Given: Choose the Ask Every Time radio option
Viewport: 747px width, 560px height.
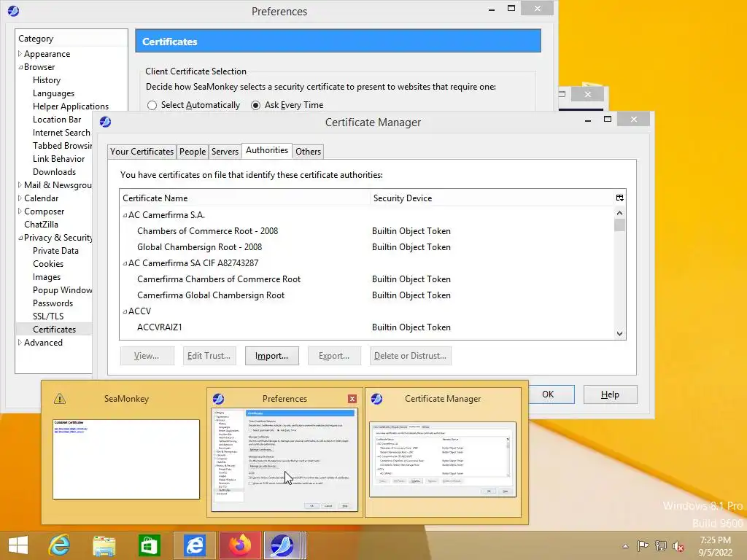Looking at the screenshot, I should 256,105.
